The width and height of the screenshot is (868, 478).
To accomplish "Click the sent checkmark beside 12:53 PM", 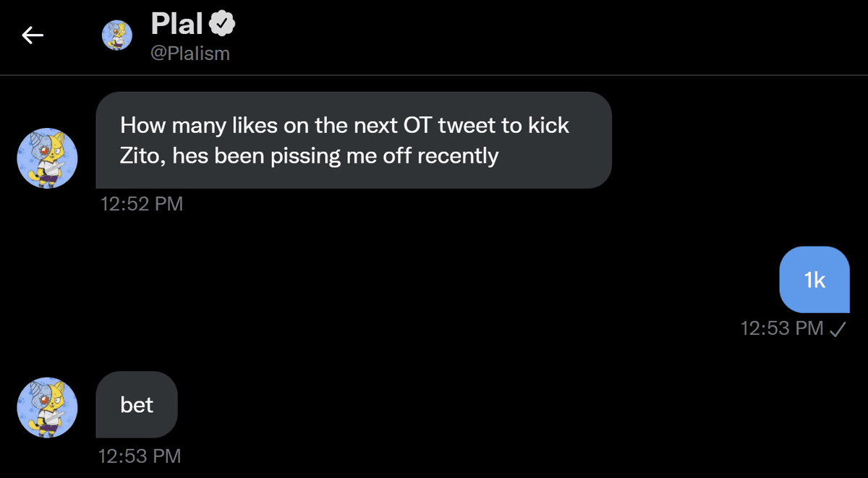I will tap(838, 329).
